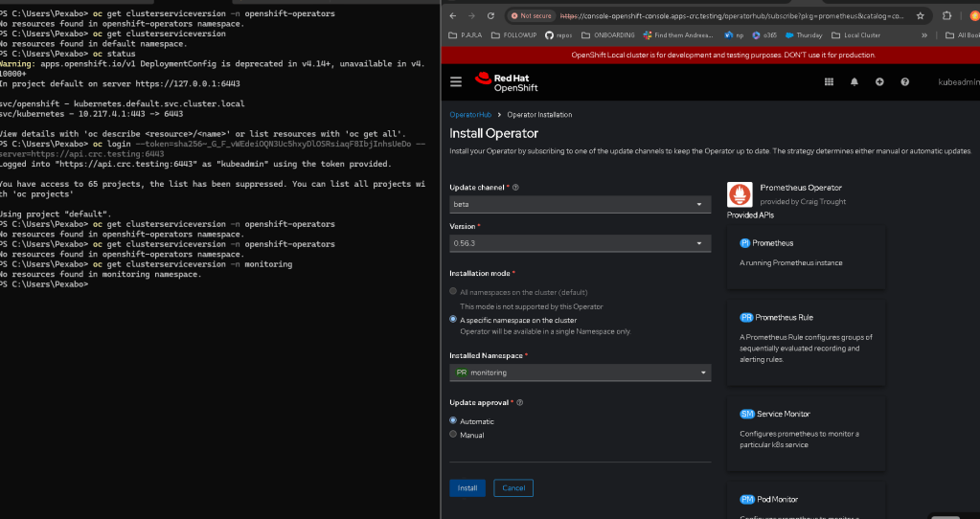980x519 pixels.
Task: Click the red OpenShift Local cluster warning banner
Action: [x=711, y=55]
